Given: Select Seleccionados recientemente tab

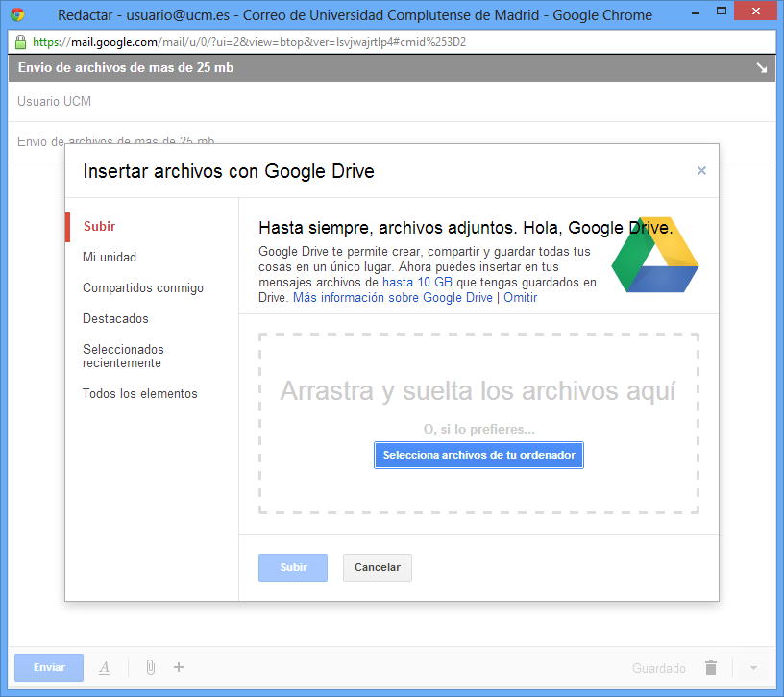Looking at the screenshot, I should point(124,357).
